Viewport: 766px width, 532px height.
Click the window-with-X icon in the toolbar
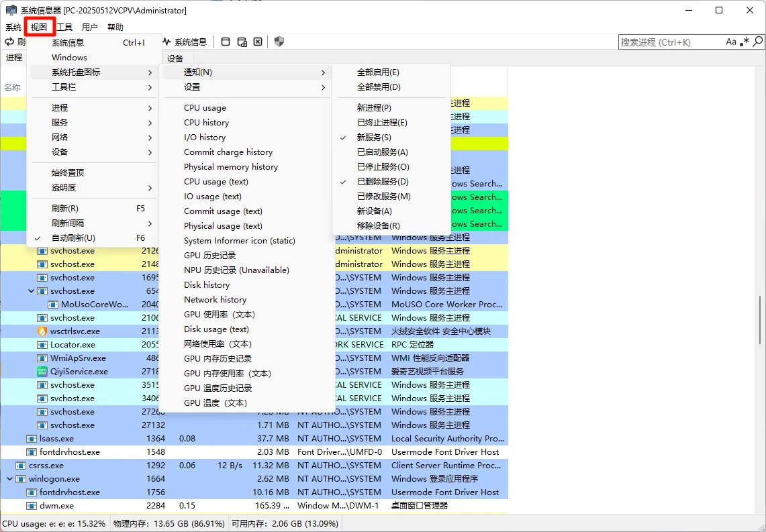[258, 42]
